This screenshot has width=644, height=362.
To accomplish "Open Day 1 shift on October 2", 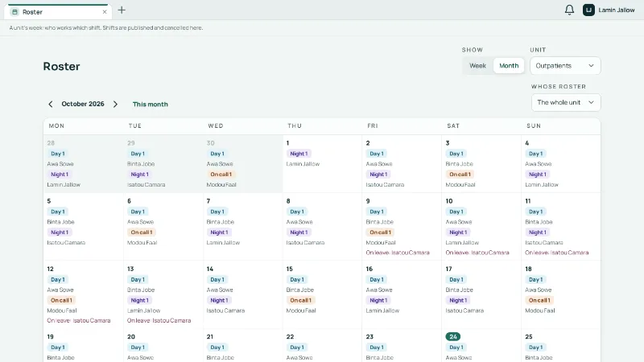I will pyautogui.click(x=376, y=154).
